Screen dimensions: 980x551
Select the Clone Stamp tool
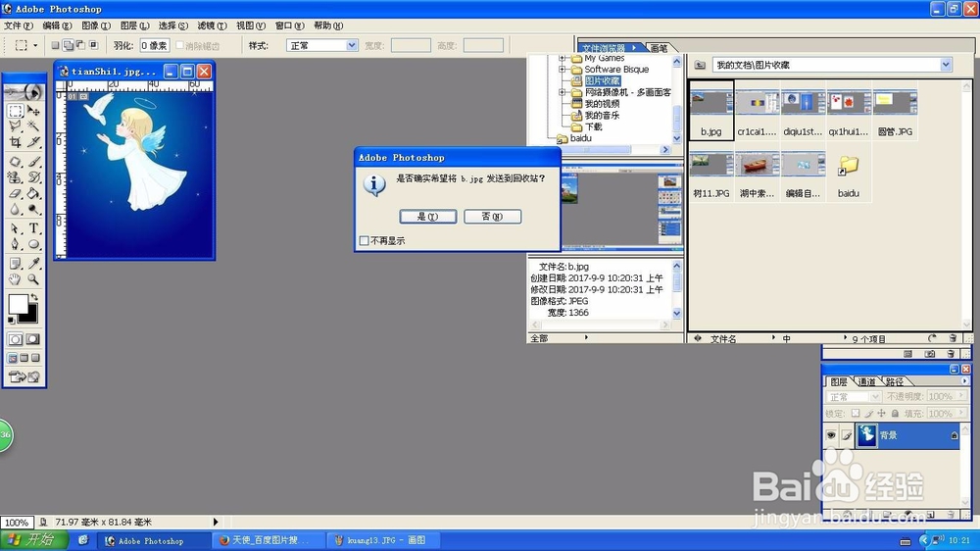point(16,177)
